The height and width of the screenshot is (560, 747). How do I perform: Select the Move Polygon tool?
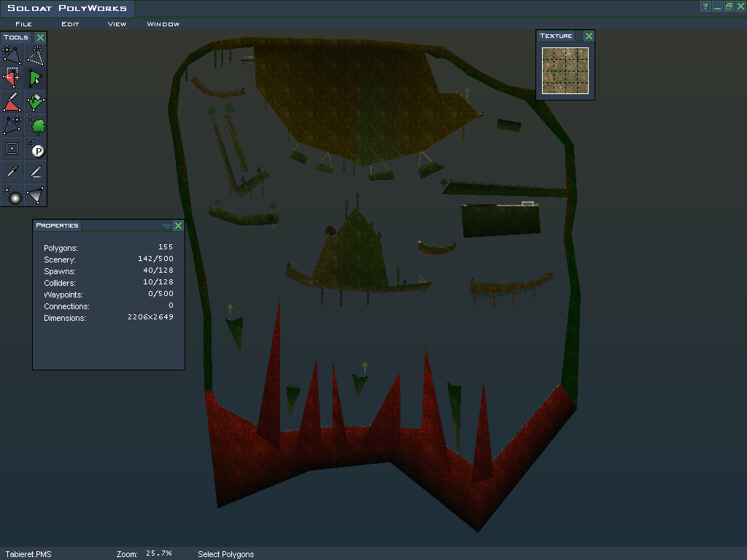click(12, 55)
